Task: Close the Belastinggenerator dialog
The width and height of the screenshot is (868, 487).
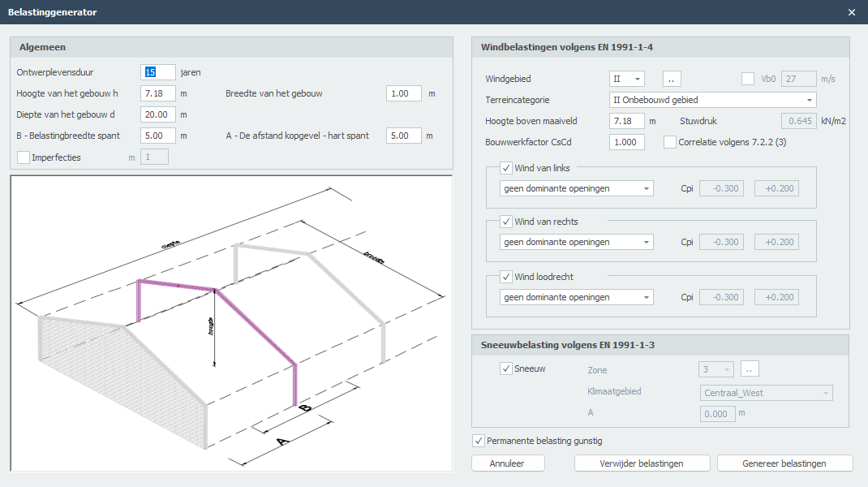Action: pos(851,12)
